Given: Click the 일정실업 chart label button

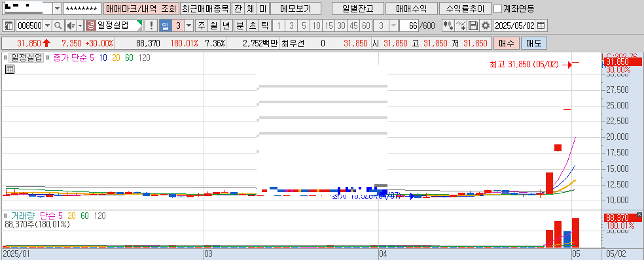Looking at the screenshot, I should (x=27, y=58).
